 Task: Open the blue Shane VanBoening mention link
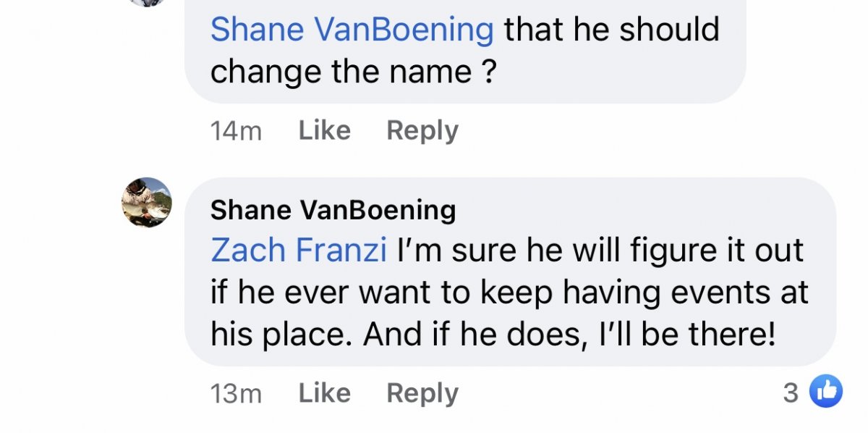352,30
